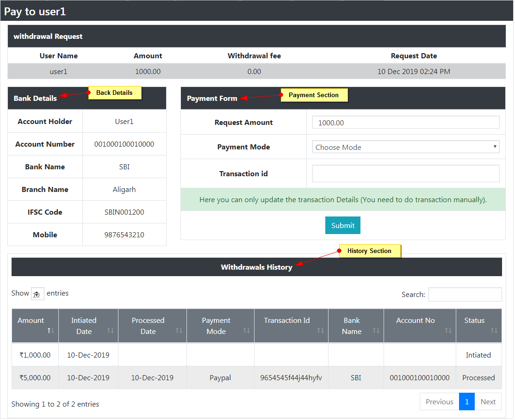This screenshot has width=515, height=420.
Task: Select page 1 in pagination
Action: click(x=467, y=401)
